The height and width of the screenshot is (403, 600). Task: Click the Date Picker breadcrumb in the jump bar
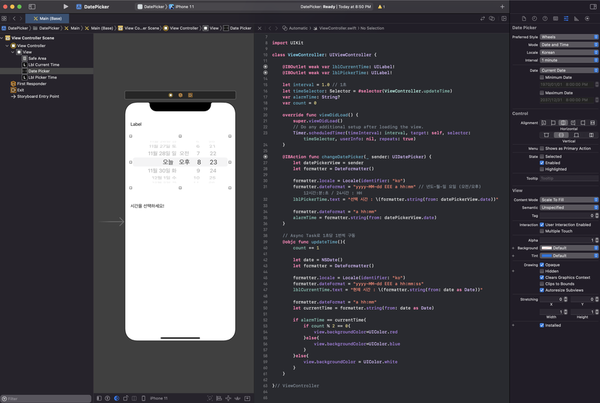tap(238, 28)
